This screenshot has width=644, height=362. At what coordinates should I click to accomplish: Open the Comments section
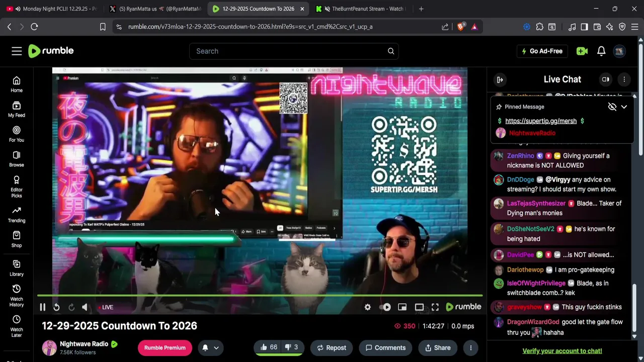[385, 347]
